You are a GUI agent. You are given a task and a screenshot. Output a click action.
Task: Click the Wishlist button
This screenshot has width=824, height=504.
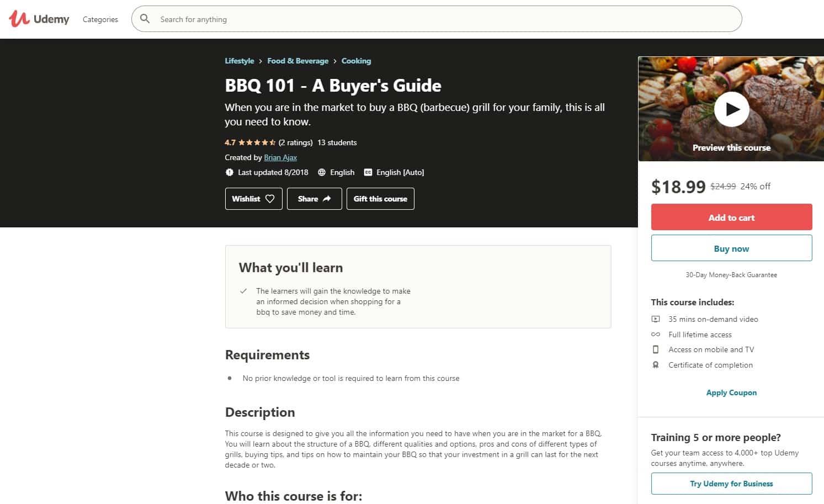click(254, 199)
